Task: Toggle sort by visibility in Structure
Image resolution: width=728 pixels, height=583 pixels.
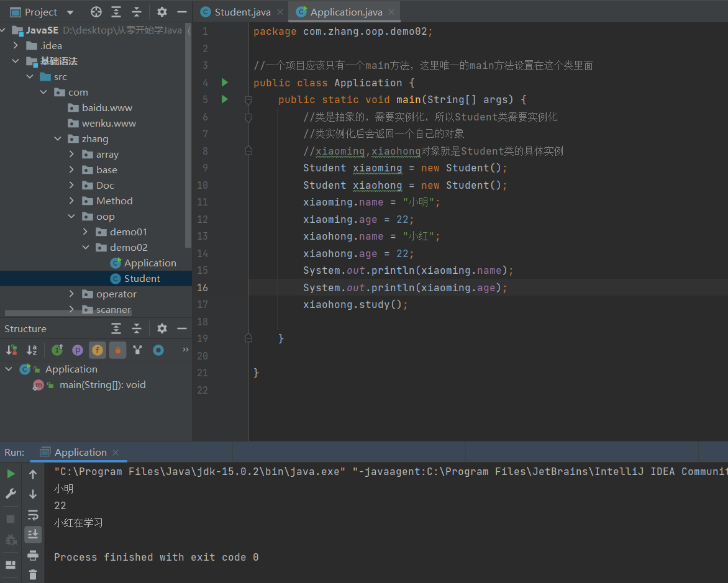Action: click(x=12, y=350)
